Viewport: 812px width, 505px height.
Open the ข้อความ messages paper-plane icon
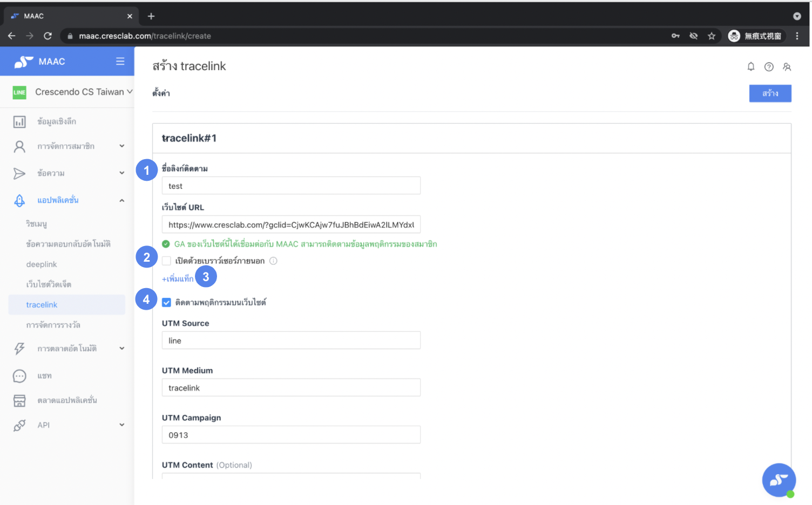[19, 173]
